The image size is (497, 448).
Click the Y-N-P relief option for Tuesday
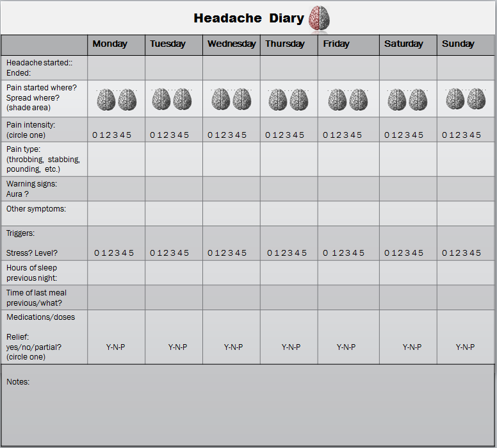[x=178, y=347]
